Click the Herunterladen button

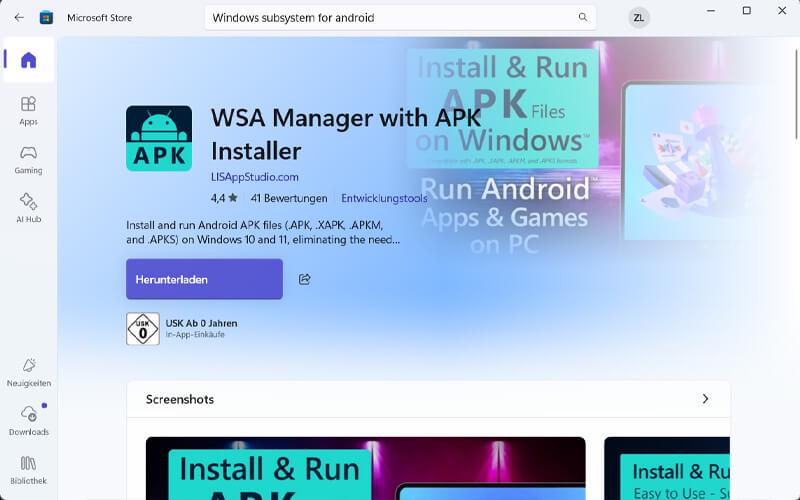(x=204, y=279)
